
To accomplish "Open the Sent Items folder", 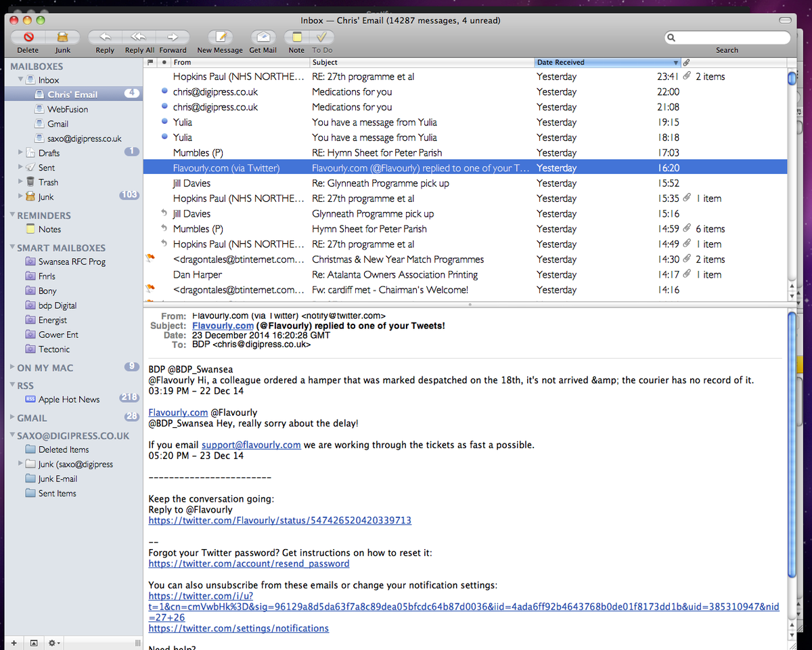I will 58,494.
